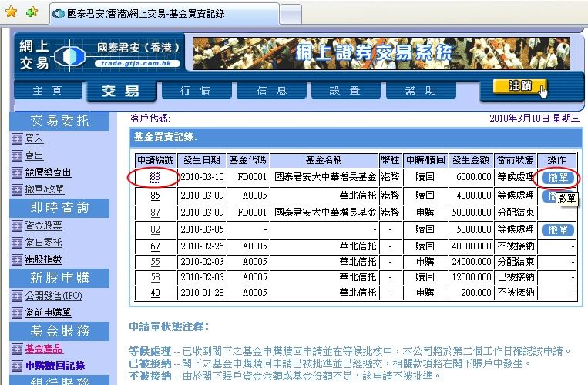The height and width of the screenshot is (385, 588).
Task: Click the 48000.000 amount cell
Action: (x=471, y=246)
